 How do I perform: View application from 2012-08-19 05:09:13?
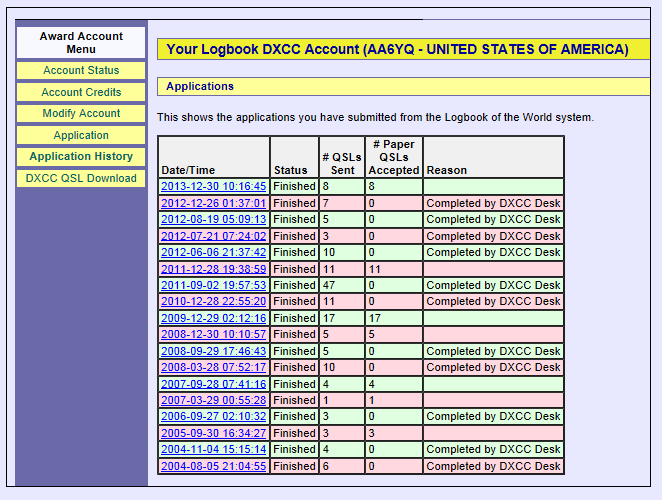point(214,219)
